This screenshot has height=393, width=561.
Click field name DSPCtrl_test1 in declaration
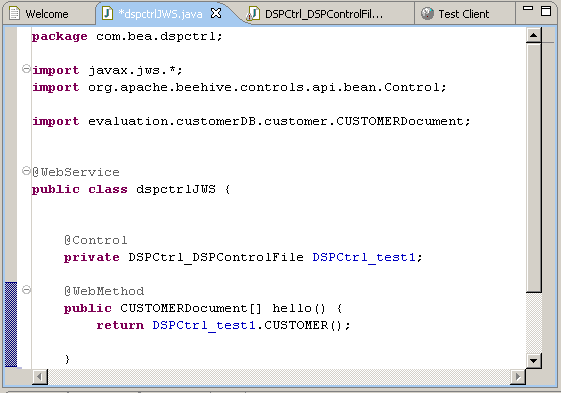(x=364, y=257)
